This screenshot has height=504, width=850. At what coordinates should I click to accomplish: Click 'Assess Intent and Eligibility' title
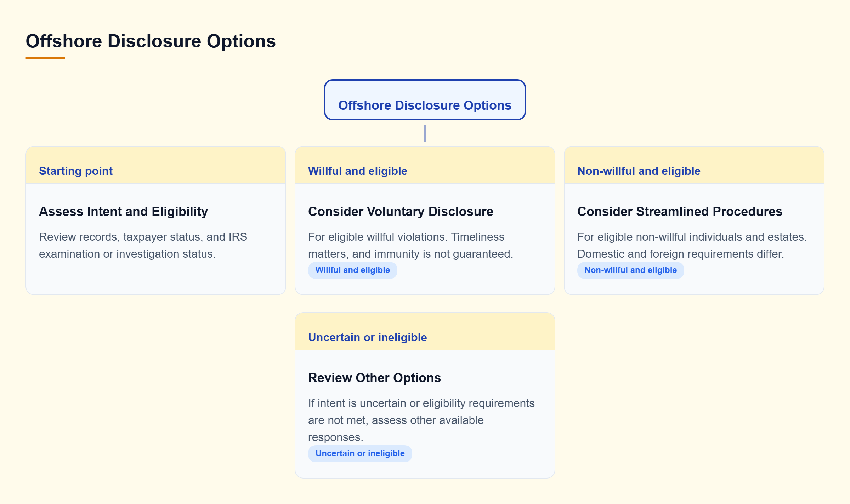click(x=123, y=211)
